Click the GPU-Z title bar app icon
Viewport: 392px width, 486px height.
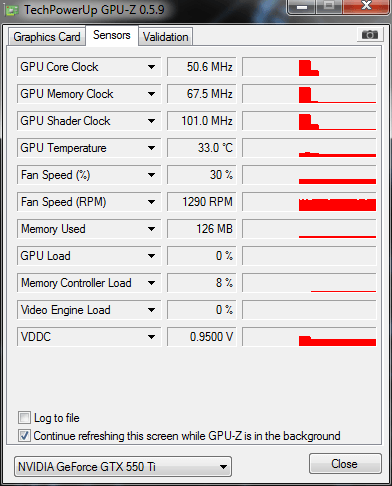(12, 11)
